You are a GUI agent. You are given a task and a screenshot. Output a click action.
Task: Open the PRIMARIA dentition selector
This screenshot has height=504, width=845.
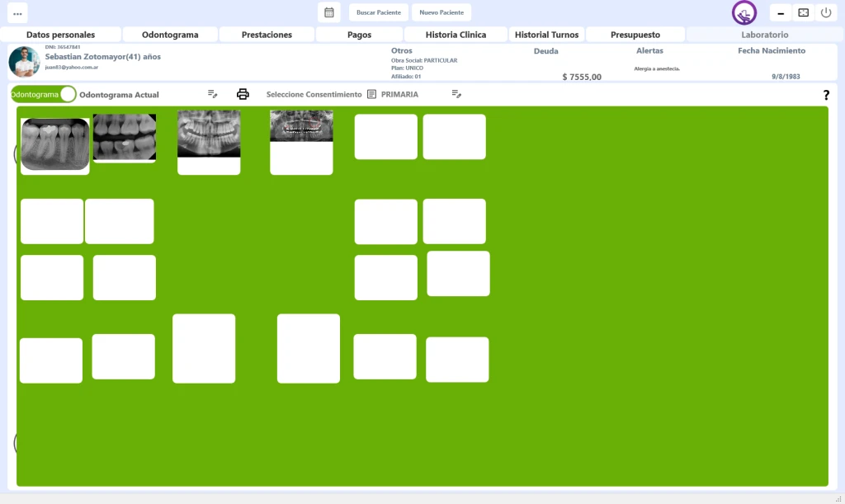tap(399, 95)
